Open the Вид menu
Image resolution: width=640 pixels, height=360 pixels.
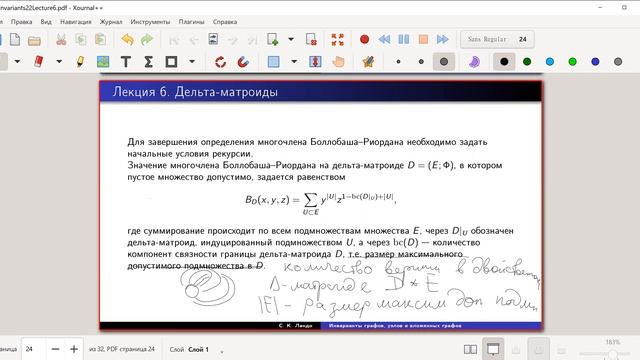tap(46, 22)
